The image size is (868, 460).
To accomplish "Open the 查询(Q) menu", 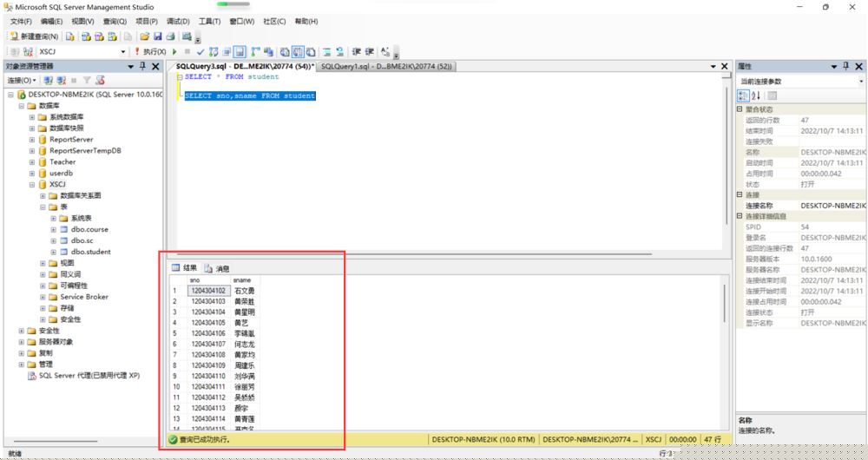I will pos(115,21).
